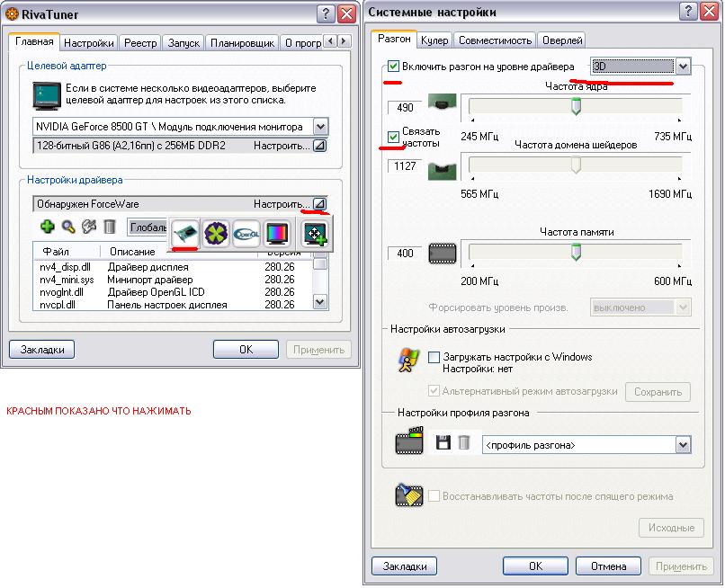Click the shader domain chip icon
The image size is (725, 588).
[x=442, y=171]
